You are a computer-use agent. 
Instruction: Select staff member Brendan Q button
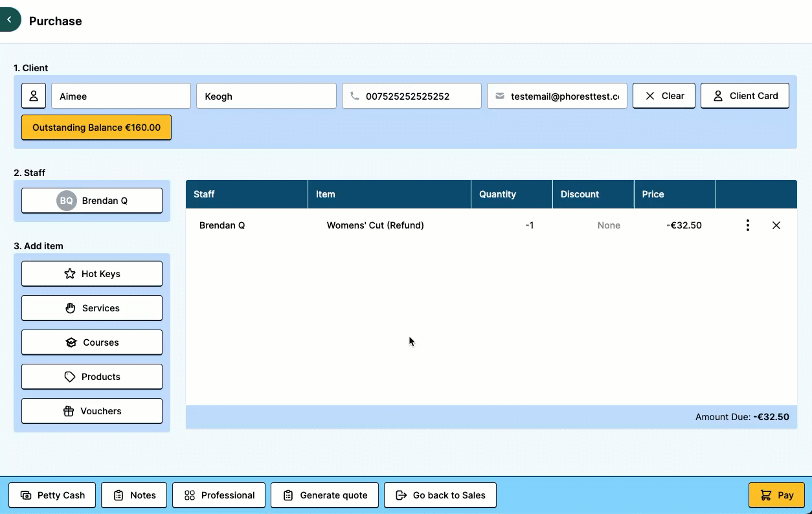(92, 201)
